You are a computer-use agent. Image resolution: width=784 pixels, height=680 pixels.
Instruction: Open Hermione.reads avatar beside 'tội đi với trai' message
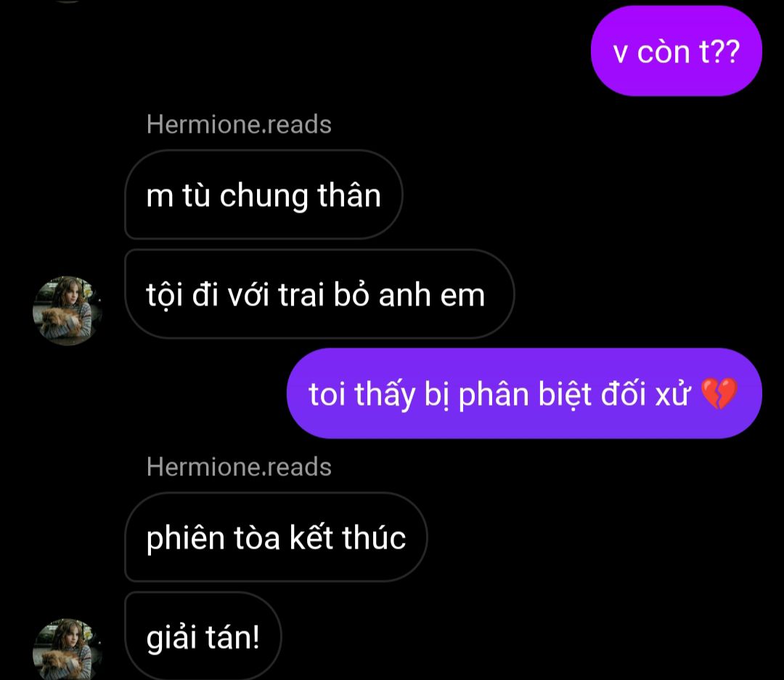point(67,311)
